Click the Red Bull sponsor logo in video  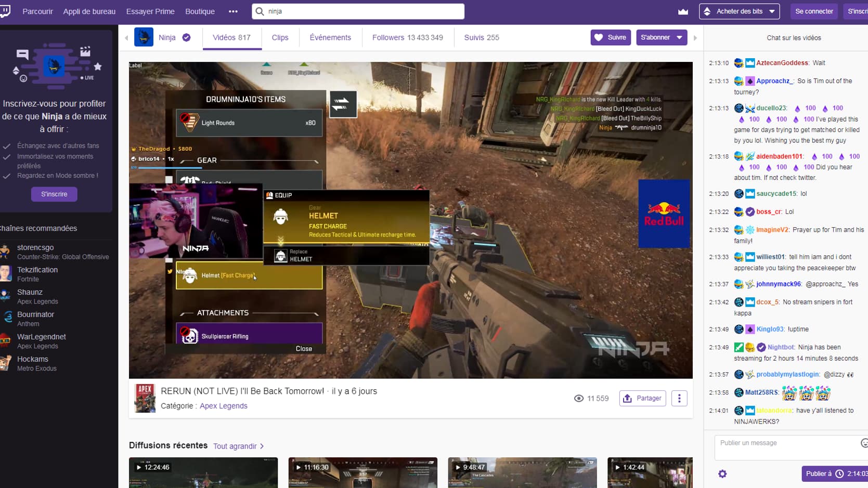664,214
